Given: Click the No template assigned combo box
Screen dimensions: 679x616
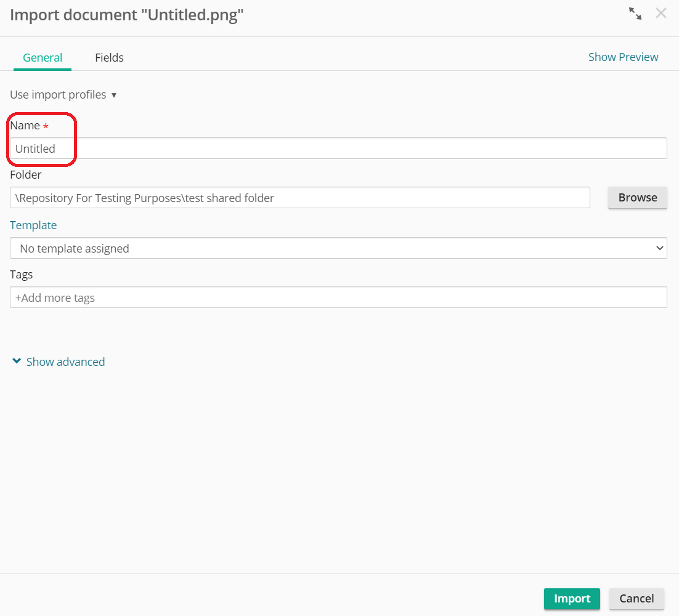Looking at the screenshot, I should [x=338, y=248].
